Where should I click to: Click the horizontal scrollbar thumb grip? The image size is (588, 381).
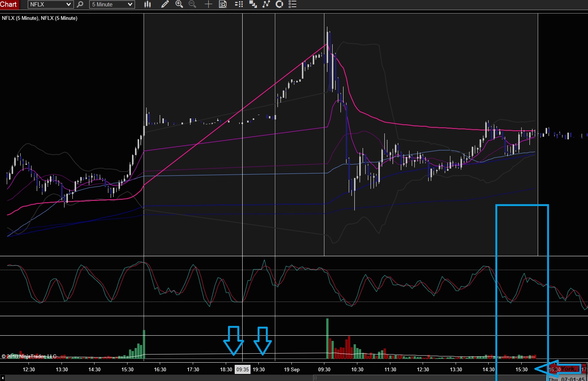(x=315, y=378)
